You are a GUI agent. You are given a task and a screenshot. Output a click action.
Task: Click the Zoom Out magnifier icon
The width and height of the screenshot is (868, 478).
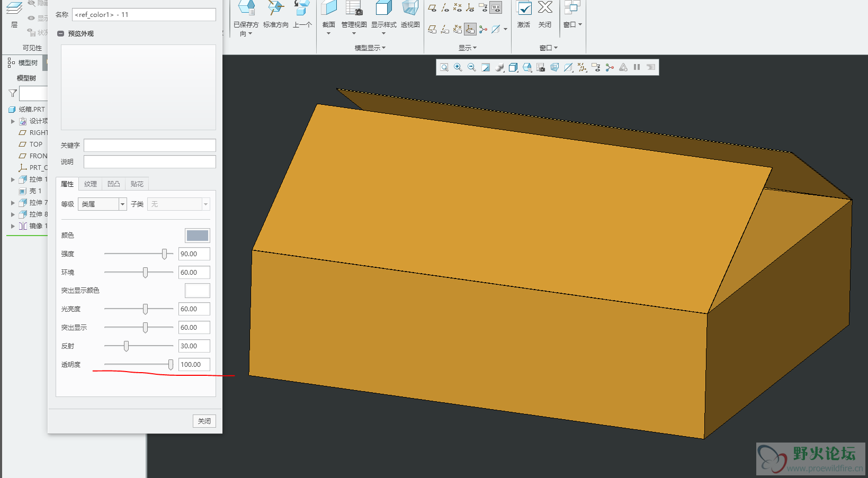pyautogui.click(x=472, y=67)
